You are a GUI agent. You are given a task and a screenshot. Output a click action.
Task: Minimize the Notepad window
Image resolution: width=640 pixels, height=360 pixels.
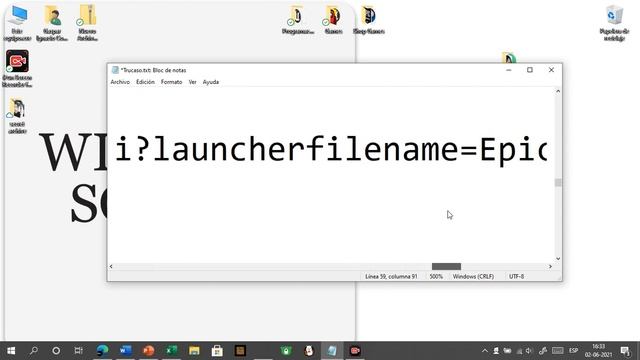click(x=509, y=70)
